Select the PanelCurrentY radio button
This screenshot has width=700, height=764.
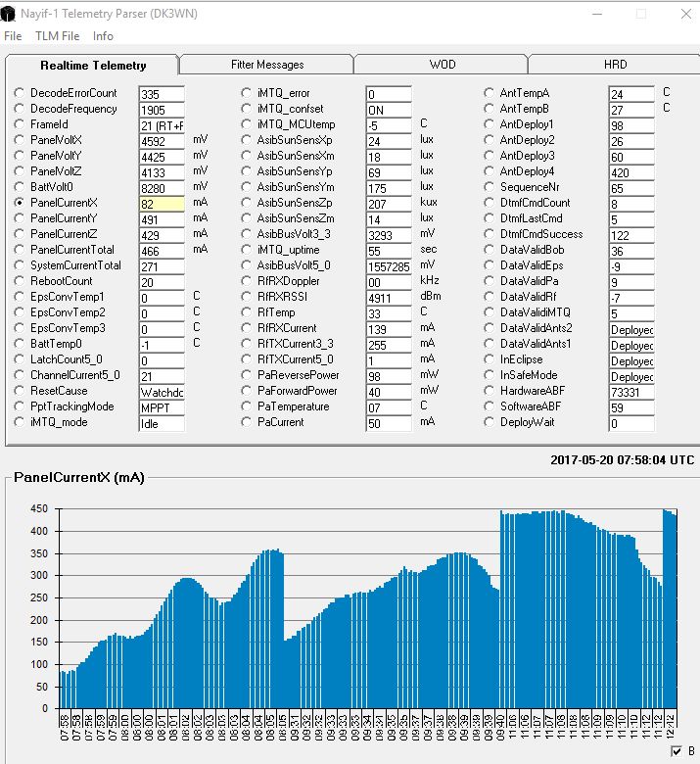(19, 217)
